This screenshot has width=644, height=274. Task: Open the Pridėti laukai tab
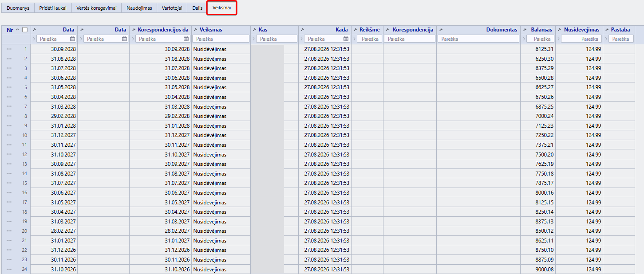click(53, 8)
